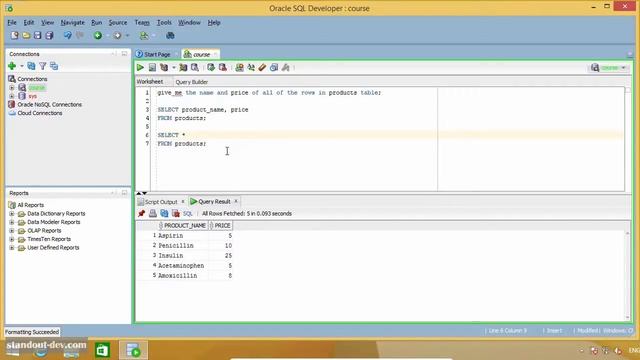Click the Save All icon in main toolbar

(x=49, y=36)
